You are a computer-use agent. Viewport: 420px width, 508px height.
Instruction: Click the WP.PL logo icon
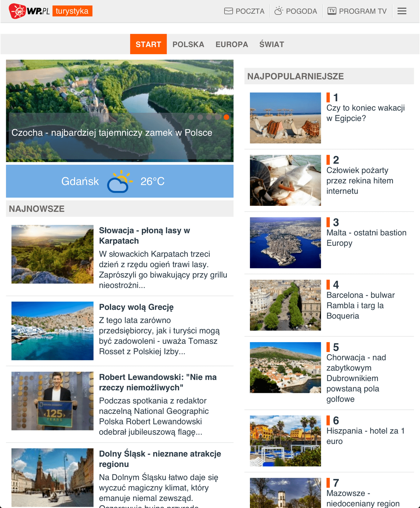[17, 11]
